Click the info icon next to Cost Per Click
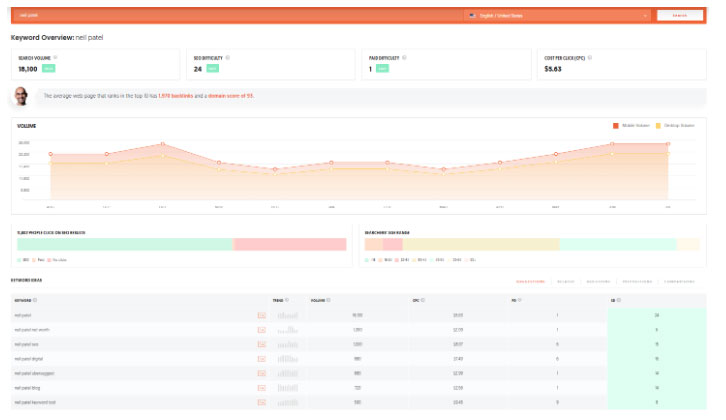This screenshot has width=726, height=420. coord(590,57)
